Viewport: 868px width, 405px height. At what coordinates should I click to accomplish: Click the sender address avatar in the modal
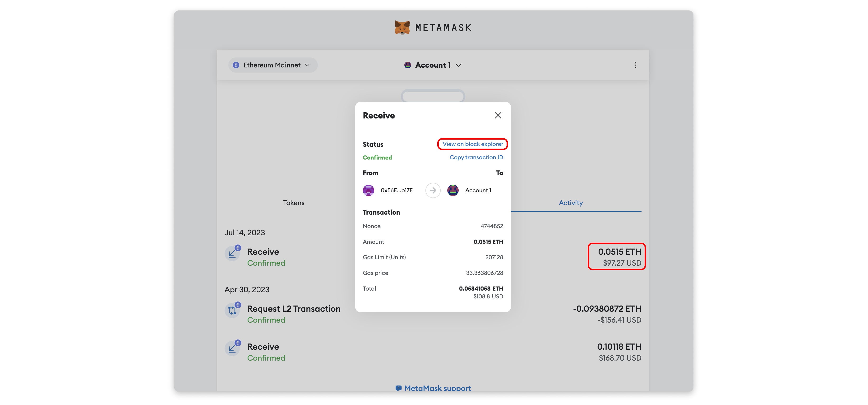(x=369, y=190)
